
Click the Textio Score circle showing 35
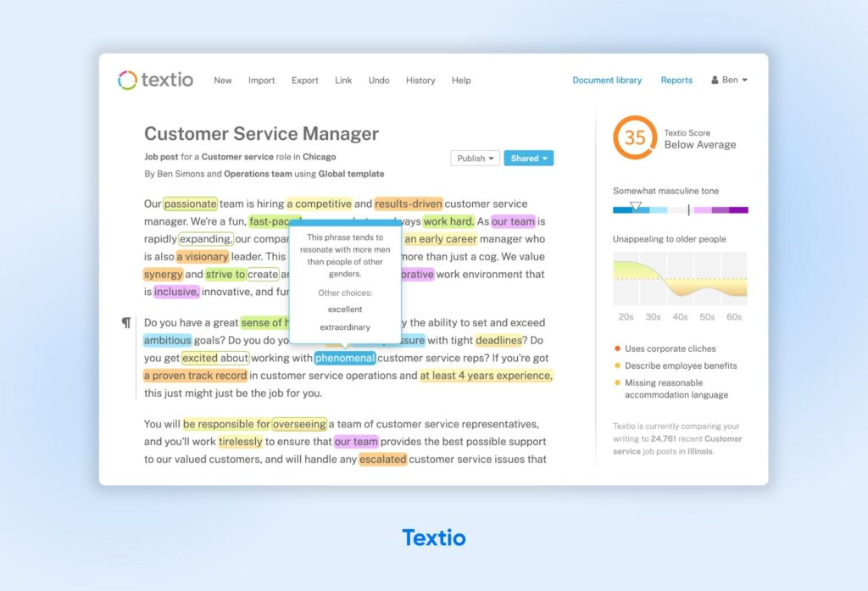click(x=634, y=137)
